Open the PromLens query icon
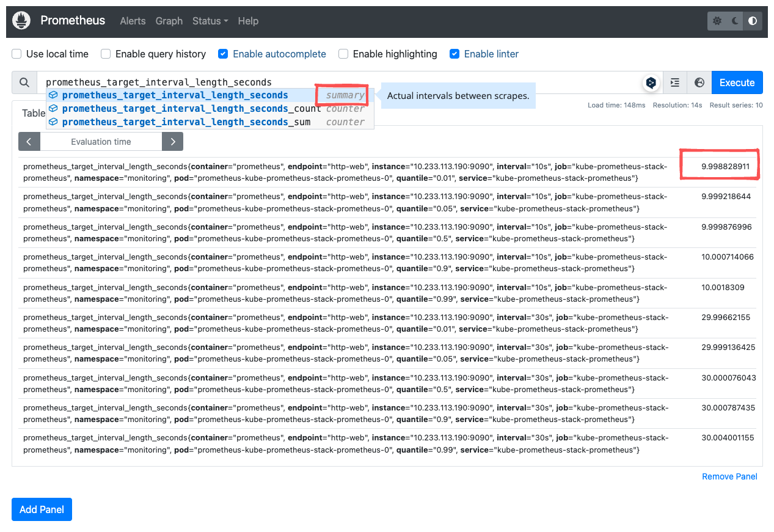 (651, 82)
